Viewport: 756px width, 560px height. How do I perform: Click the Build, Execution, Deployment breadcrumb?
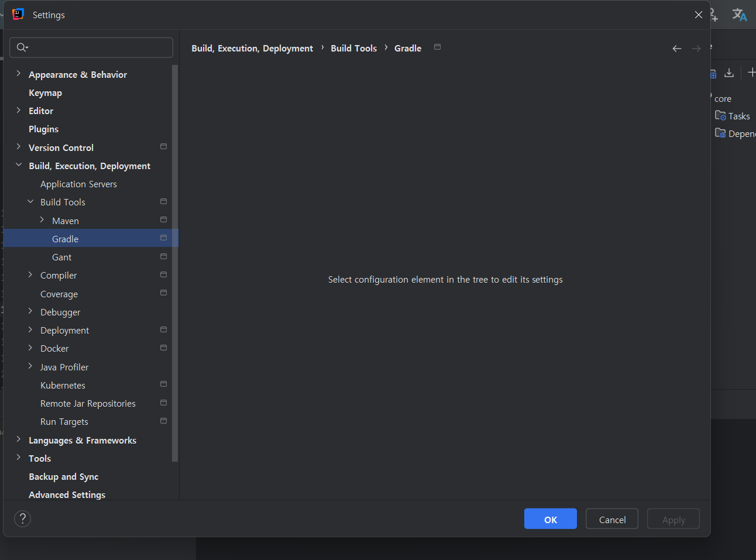pyautogui.click(x=252, y=48)
